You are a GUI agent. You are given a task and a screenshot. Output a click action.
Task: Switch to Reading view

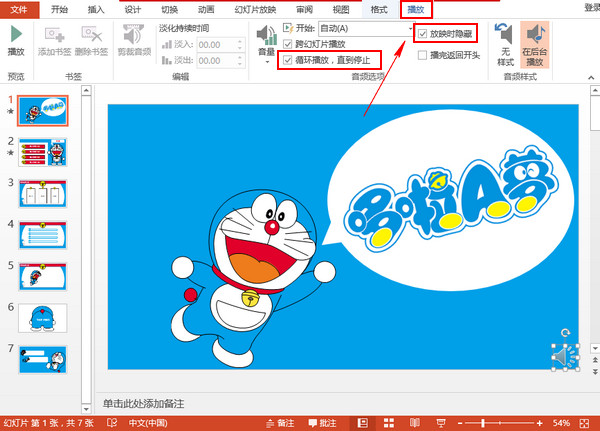point(414,423)
